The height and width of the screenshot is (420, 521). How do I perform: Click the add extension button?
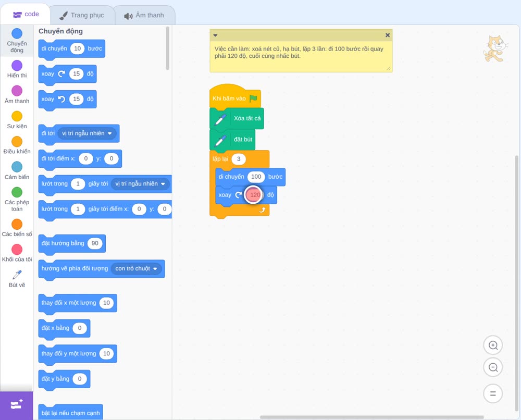[x=17, y=405]
